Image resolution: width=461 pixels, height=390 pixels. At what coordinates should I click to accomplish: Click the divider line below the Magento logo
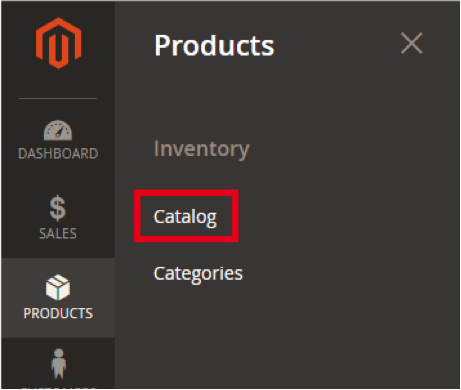[58, 98]
